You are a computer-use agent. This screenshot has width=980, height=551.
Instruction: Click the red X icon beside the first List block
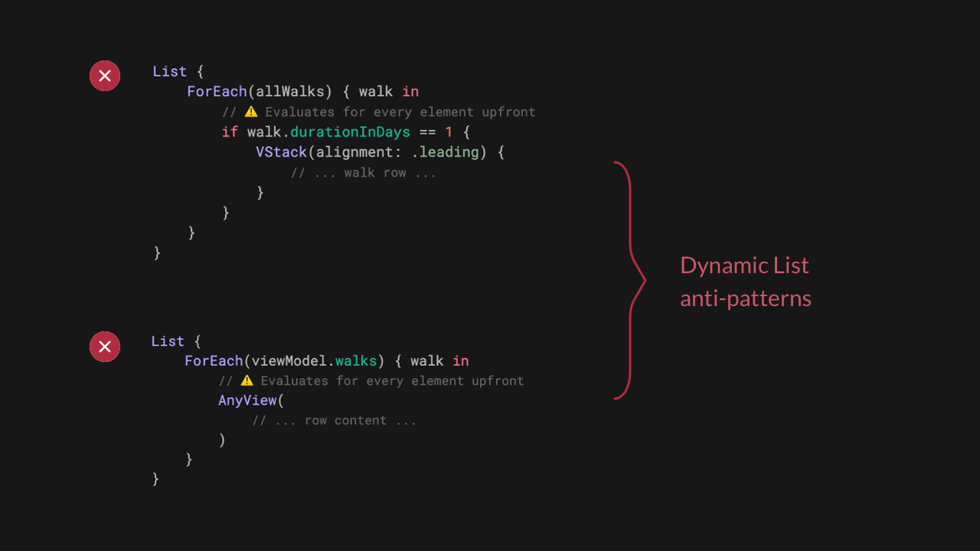(105, 76)
